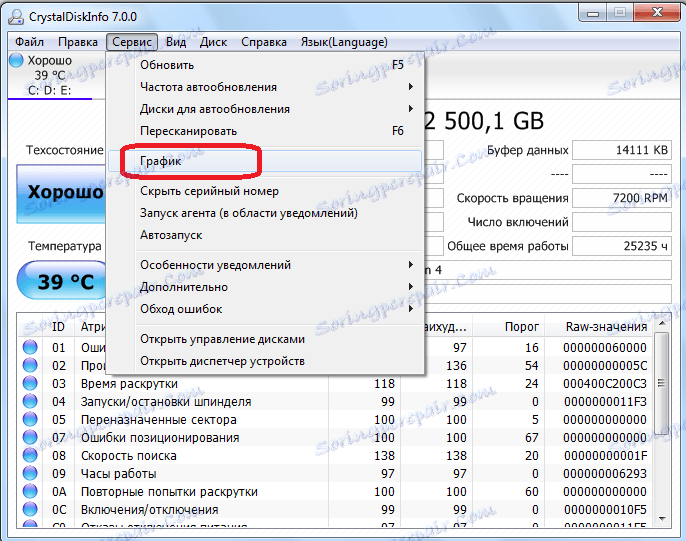This screenshot has width=686, height=541.
Task: Click the Техсостояние label
Action: (65, 150)
